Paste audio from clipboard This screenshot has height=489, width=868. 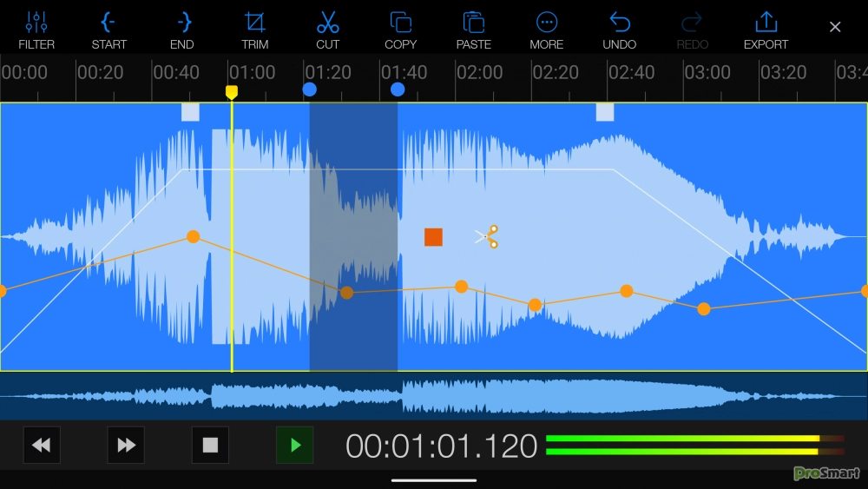point(473,30)
